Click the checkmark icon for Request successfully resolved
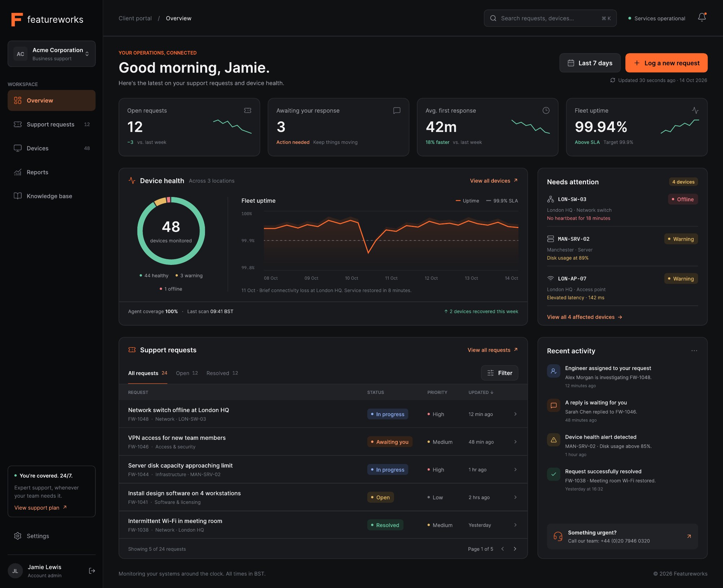Screen dimensions: 723x588 tap(553, 474)
